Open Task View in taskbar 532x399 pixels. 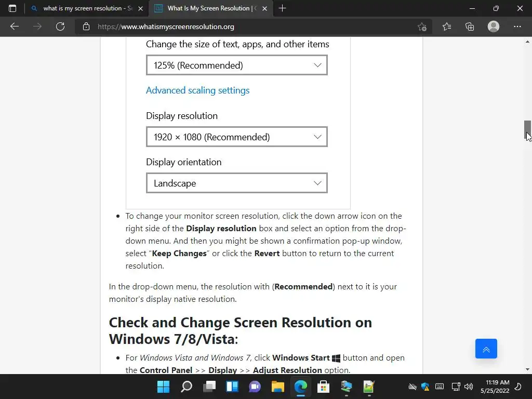(209, 387)
